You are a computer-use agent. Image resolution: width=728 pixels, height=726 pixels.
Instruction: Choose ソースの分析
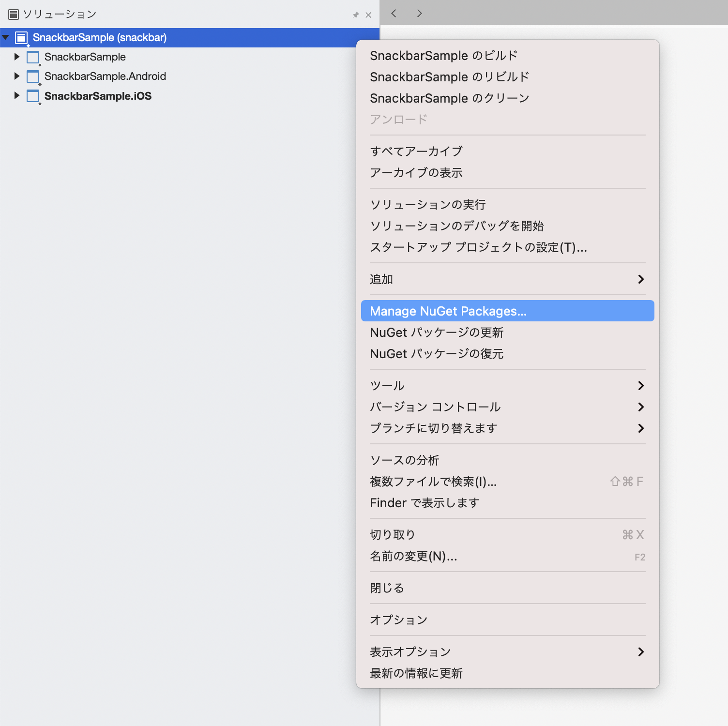coord(508,460)
